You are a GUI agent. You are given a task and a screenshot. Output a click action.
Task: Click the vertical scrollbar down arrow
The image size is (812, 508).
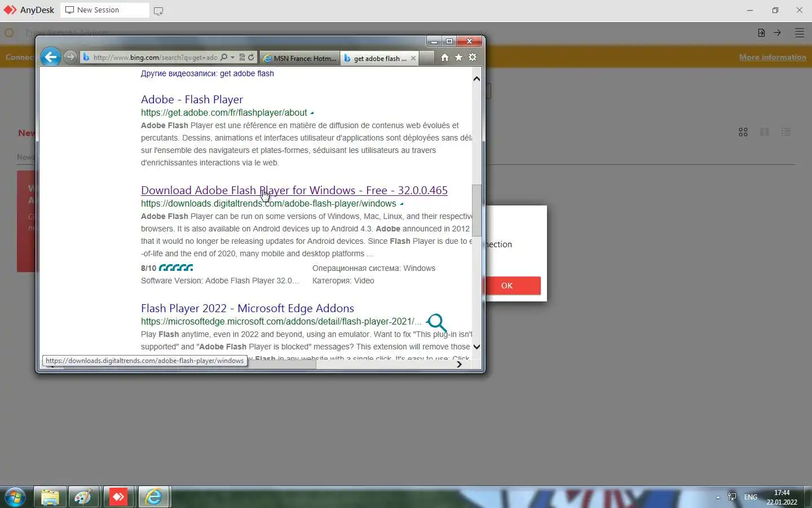click(x=476, y=347)
